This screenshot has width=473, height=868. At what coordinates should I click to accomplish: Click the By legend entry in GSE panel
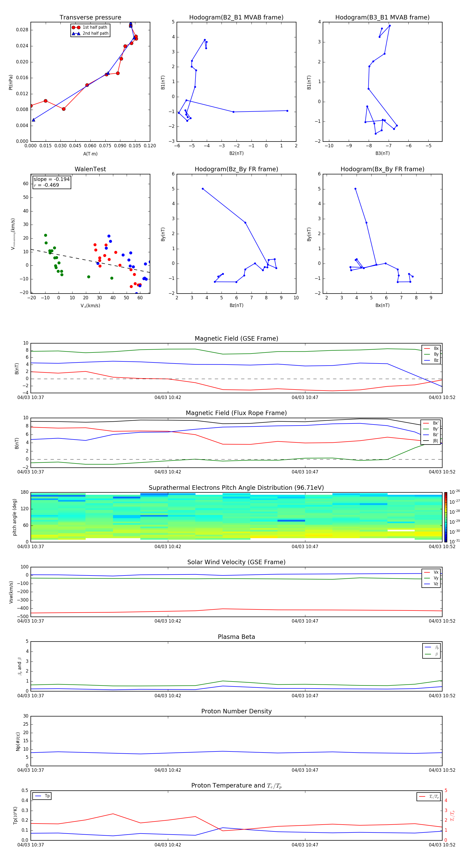pos(431,354)
